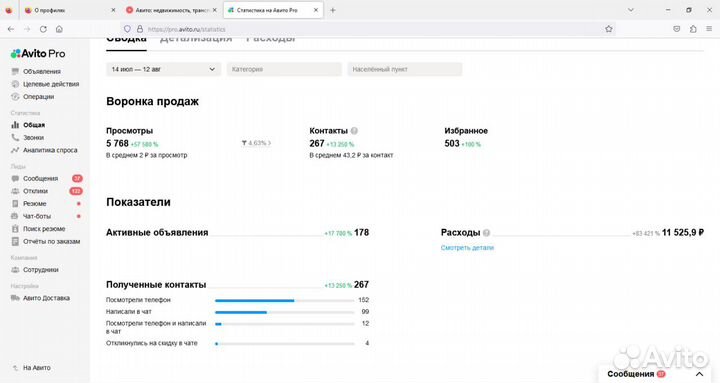Switch to the Сводка tab
The image size is (720, 383).
tap(126, 39)
